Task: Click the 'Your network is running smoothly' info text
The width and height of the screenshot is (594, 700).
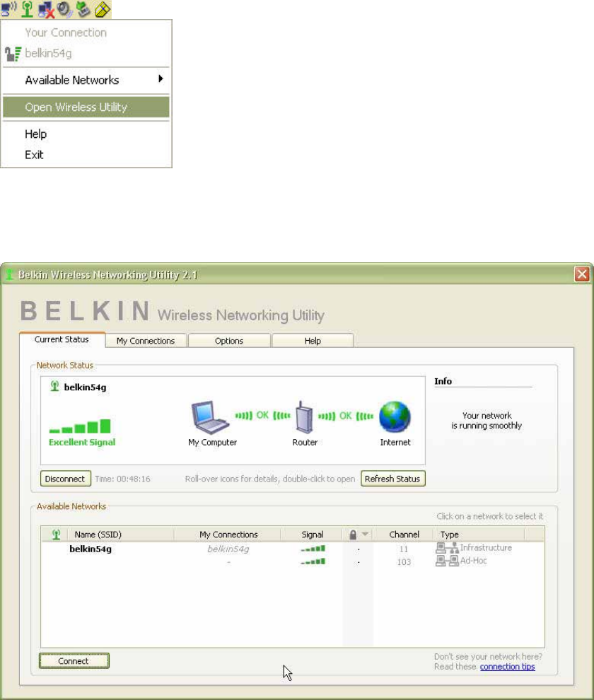Action: click(487, 421)
